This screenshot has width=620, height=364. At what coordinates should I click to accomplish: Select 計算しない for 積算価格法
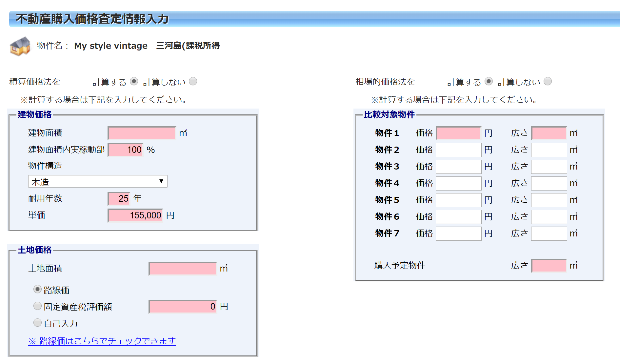(193, 81)
